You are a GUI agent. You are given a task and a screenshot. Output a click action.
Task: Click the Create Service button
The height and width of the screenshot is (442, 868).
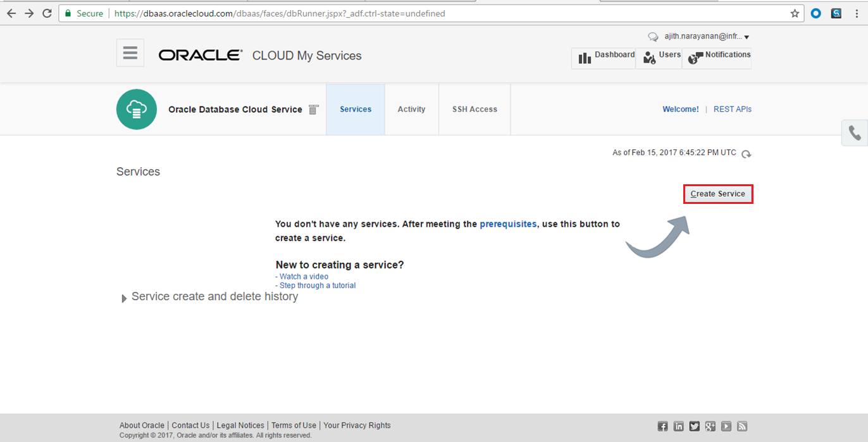pos(718,194)
